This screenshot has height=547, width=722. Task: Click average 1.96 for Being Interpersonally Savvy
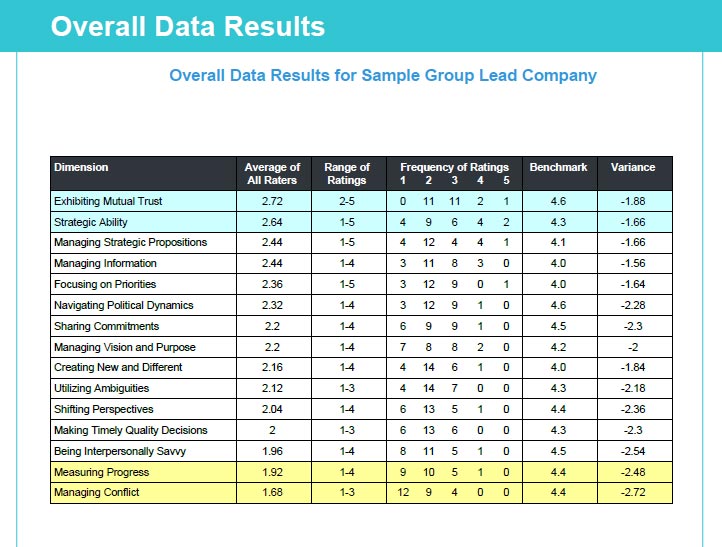[x=272, y=451]
